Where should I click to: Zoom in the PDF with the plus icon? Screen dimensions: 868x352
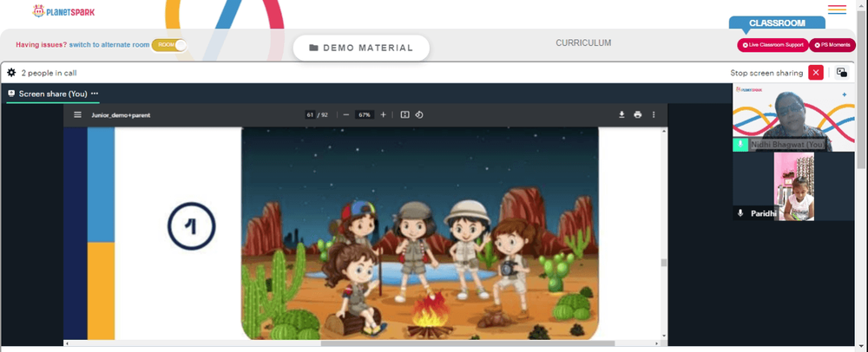383,114
